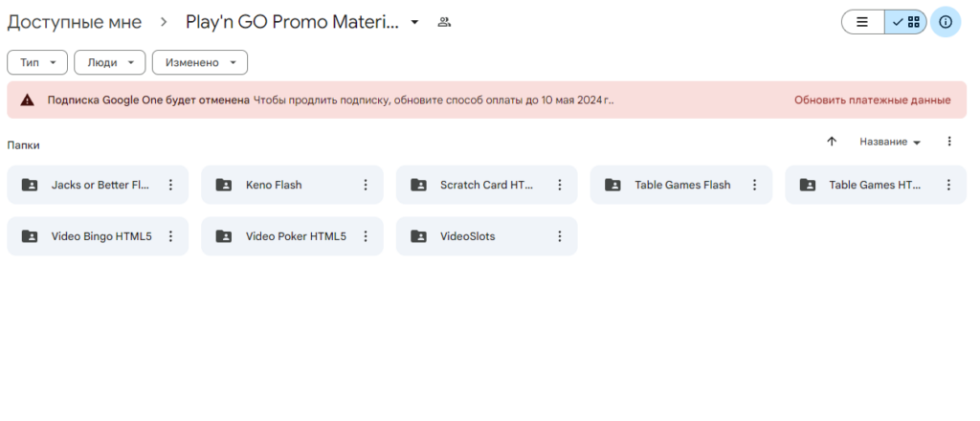The width and height of the screenshot is (980, 421).
Task: Open more options for Jacks or Better folder
Action: [x=170, y=185]
